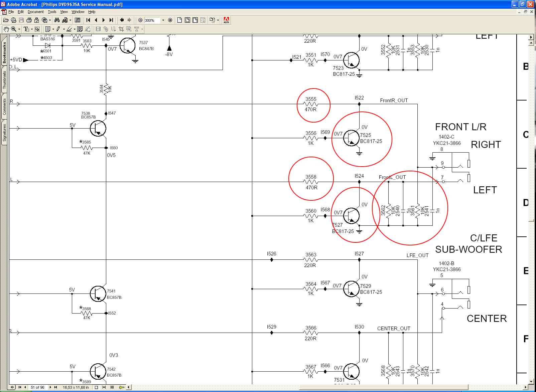
Task: Open the web/network toolbar dropdown arrow
Action: click(x=50, y=20)
